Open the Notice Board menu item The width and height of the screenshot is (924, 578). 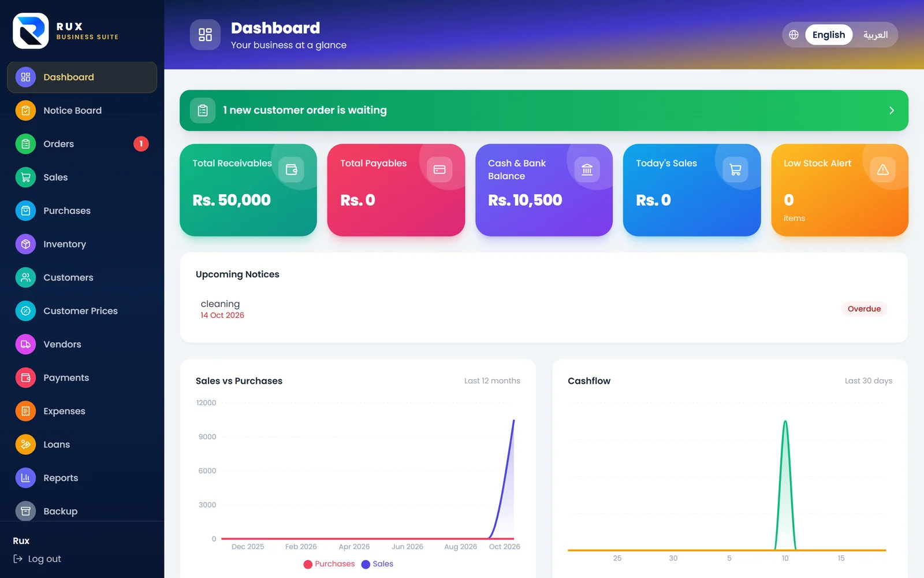click(82, 110)
